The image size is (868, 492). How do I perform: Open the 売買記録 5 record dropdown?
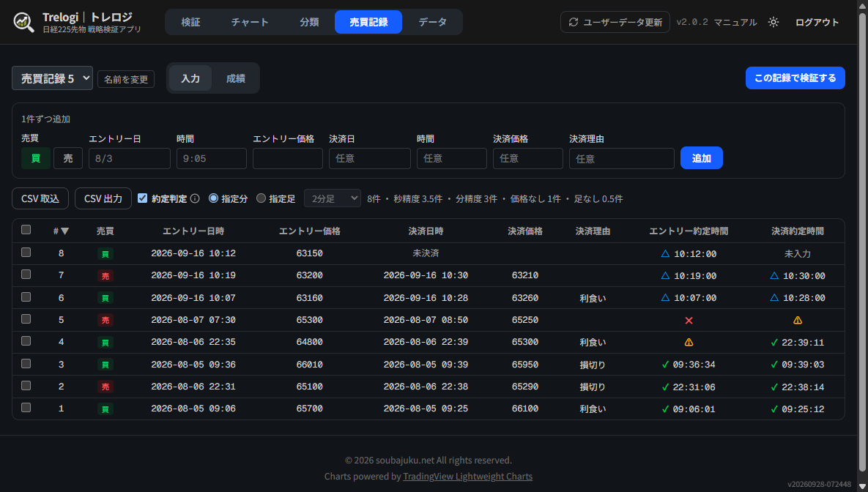point(52,78)
